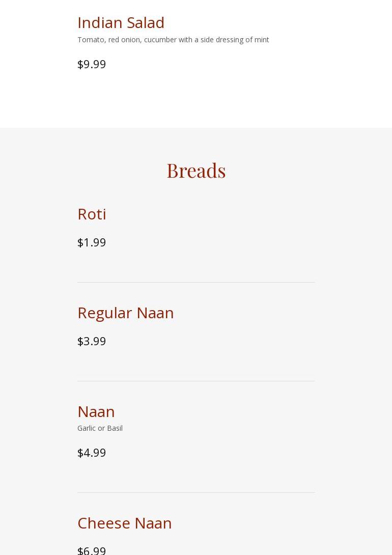Select the $3.99 Regular Naan price
This screenshot has height=555, width=392.
92,341
